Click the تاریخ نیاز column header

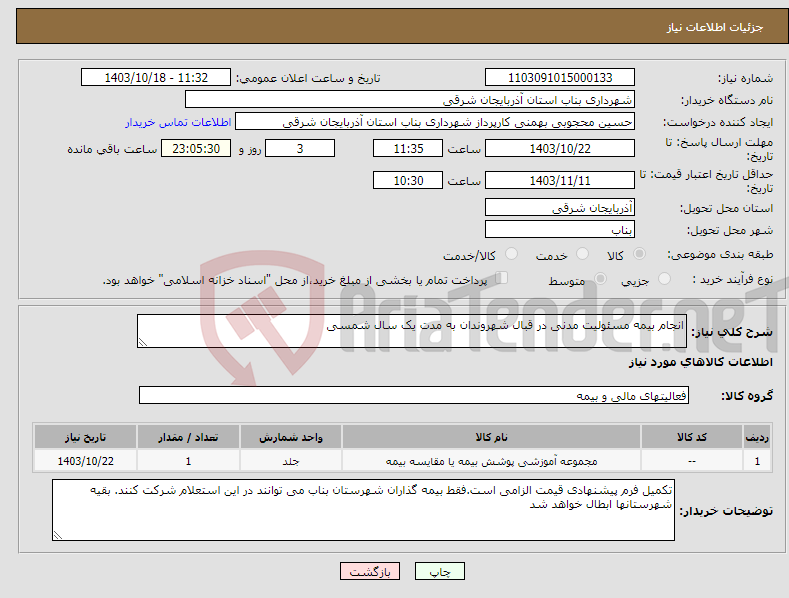coord(86,437)
